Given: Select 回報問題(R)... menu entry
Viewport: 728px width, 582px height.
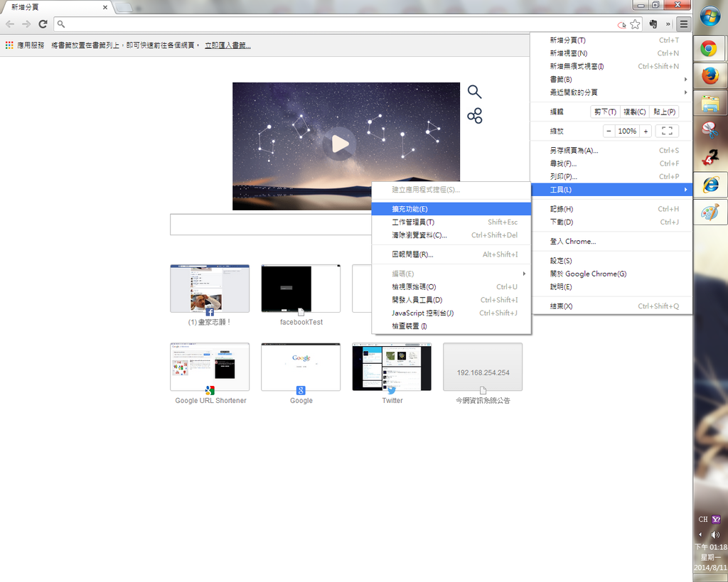Looking at the screenshot, I should (451, 254).
